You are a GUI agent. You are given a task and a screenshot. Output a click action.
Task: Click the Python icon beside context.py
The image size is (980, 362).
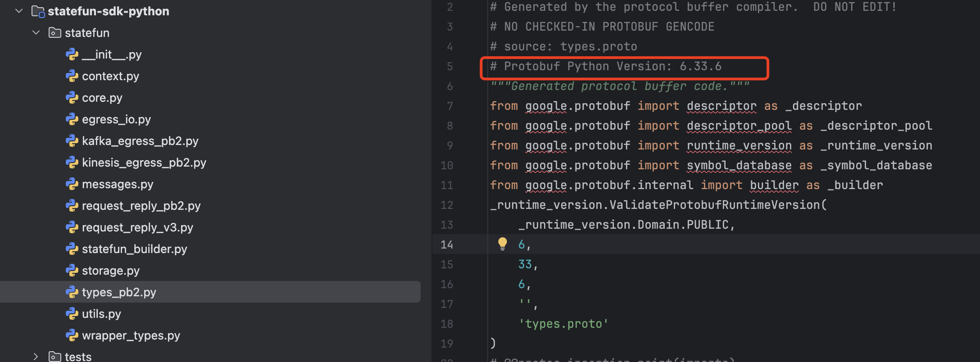(x=72, y=76)
